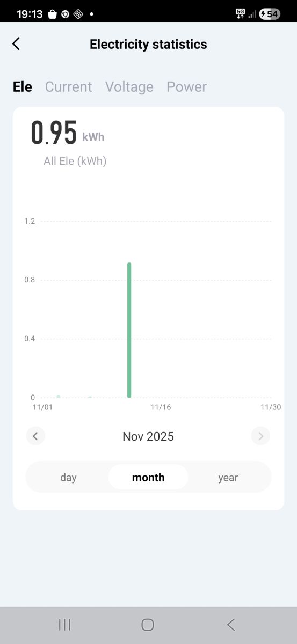Viewport: 297px width, 644px height.
Task: Select the Voltage tab
Action: 129,87
